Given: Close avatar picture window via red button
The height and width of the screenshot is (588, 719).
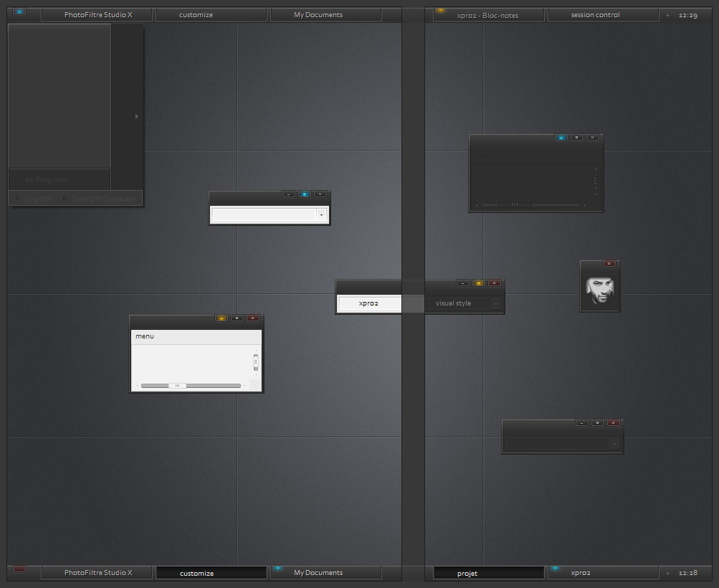Looking at the screenshot, I should tap(609, 263).
